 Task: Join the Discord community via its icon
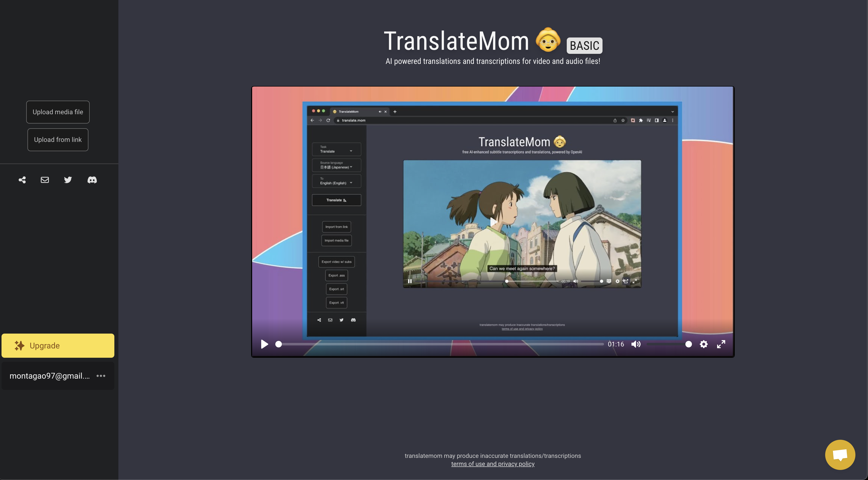click(x=92, y=180)
